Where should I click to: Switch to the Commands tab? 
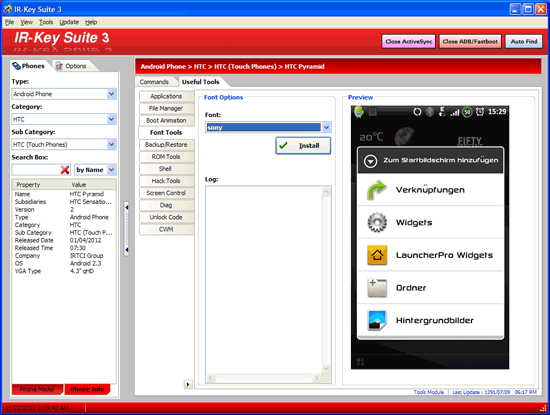[x=154, y=82]
